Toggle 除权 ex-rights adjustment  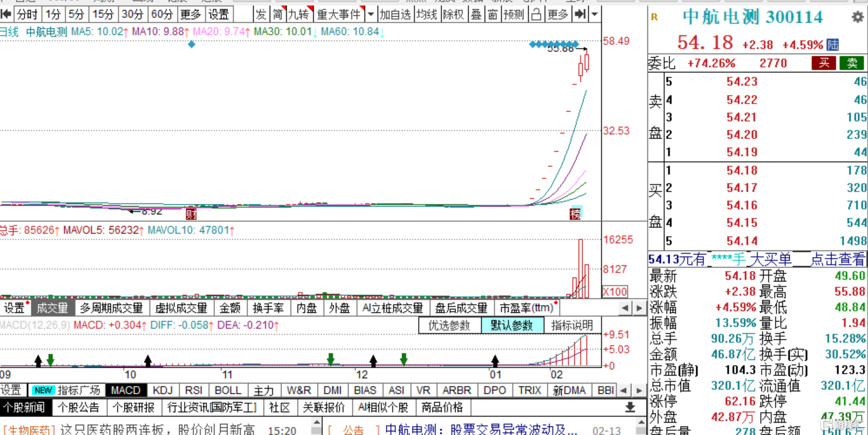[x=454, y=14]
